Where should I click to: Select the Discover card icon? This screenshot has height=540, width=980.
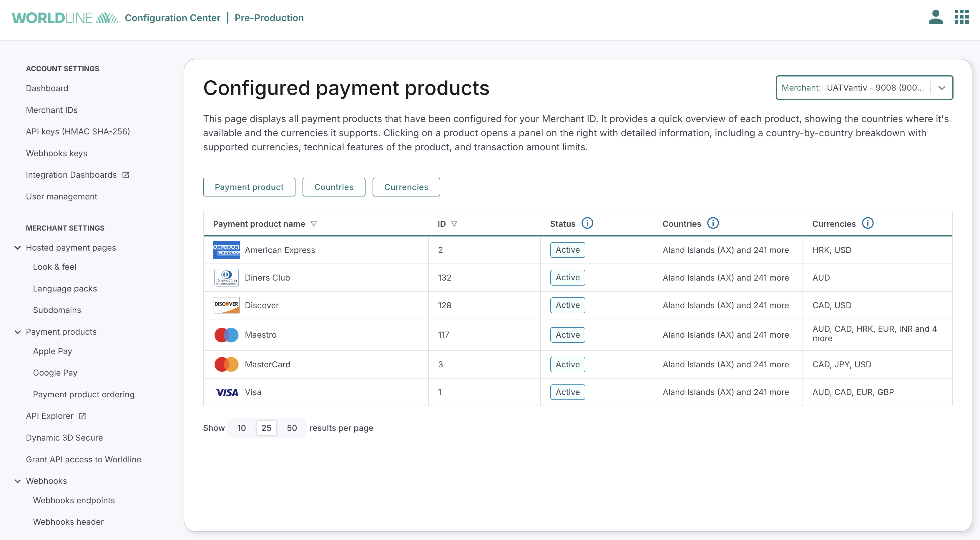pyautogui.click(x=226, y=305)
